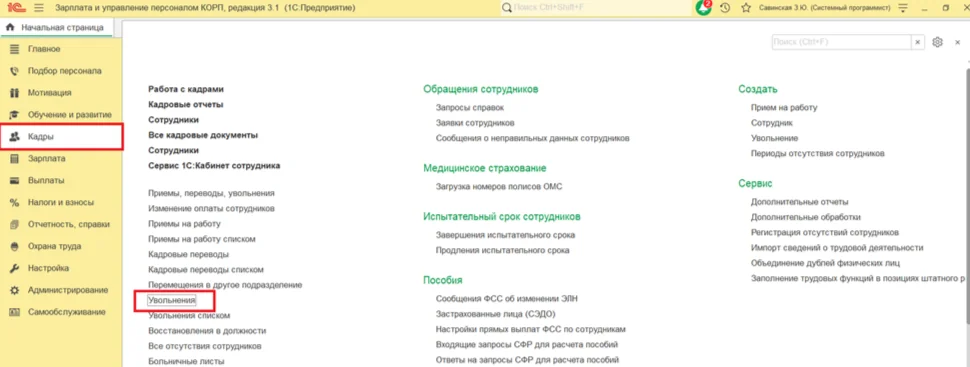This screenshot has height=367, width=970.
Task: Open Кадровые отчеты
Action: pos(186,105)
